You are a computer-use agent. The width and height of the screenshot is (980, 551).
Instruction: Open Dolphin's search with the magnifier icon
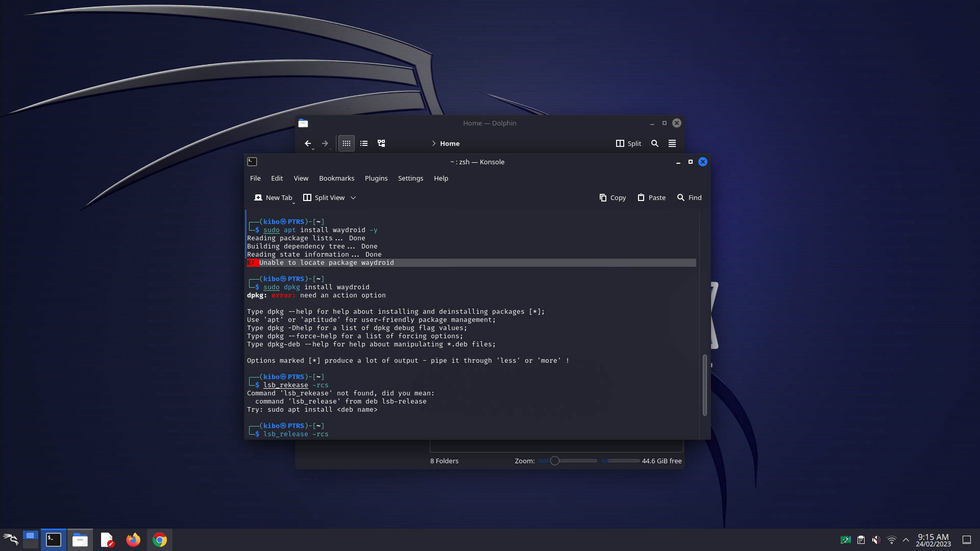(654, 143)
